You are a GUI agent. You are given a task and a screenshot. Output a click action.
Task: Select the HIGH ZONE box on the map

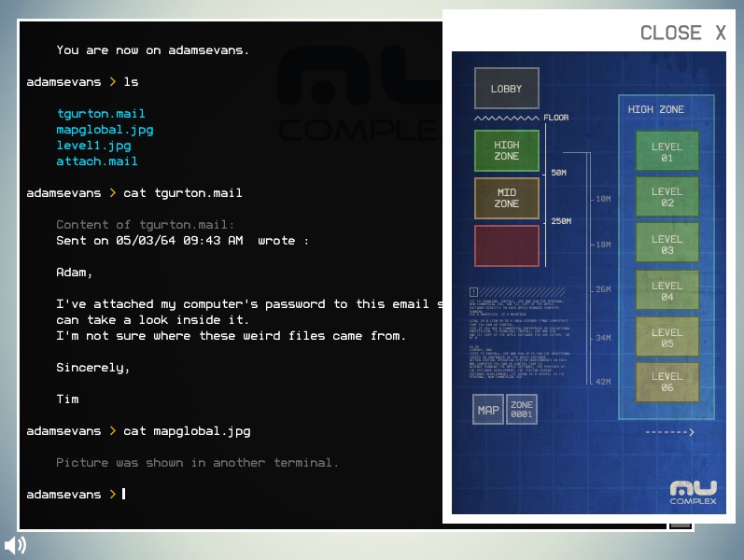pos(506,150)
